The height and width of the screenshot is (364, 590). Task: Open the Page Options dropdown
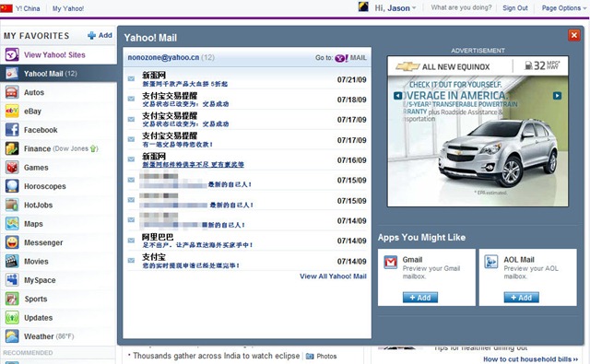point(564,8)
